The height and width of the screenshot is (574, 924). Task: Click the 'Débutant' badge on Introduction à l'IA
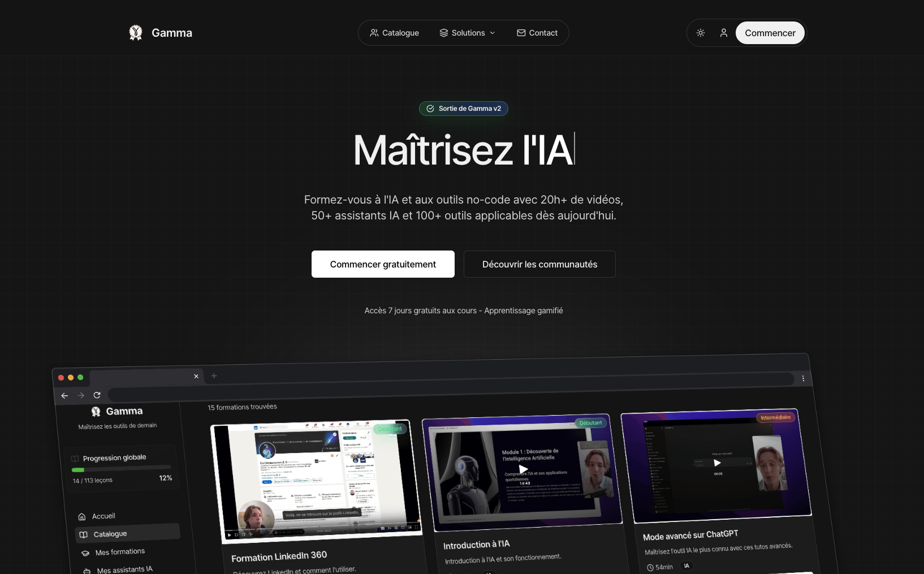click(590, 423)
